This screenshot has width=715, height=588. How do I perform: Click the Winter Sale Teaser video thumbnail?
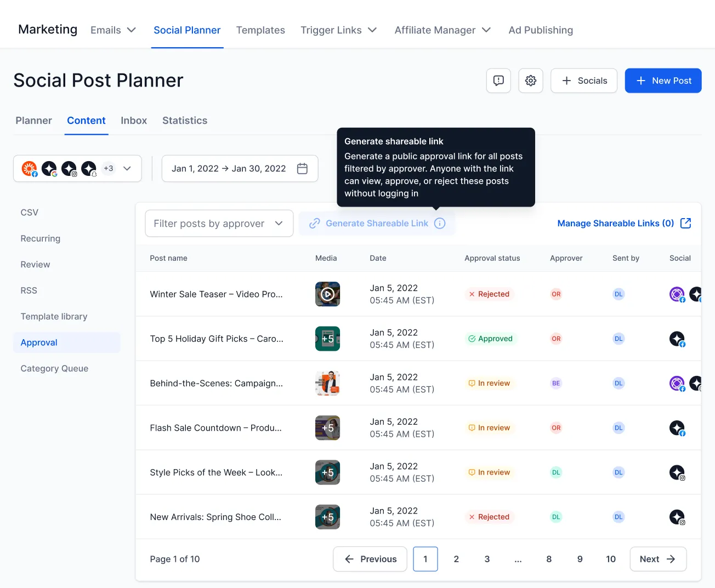coord(327,294)
